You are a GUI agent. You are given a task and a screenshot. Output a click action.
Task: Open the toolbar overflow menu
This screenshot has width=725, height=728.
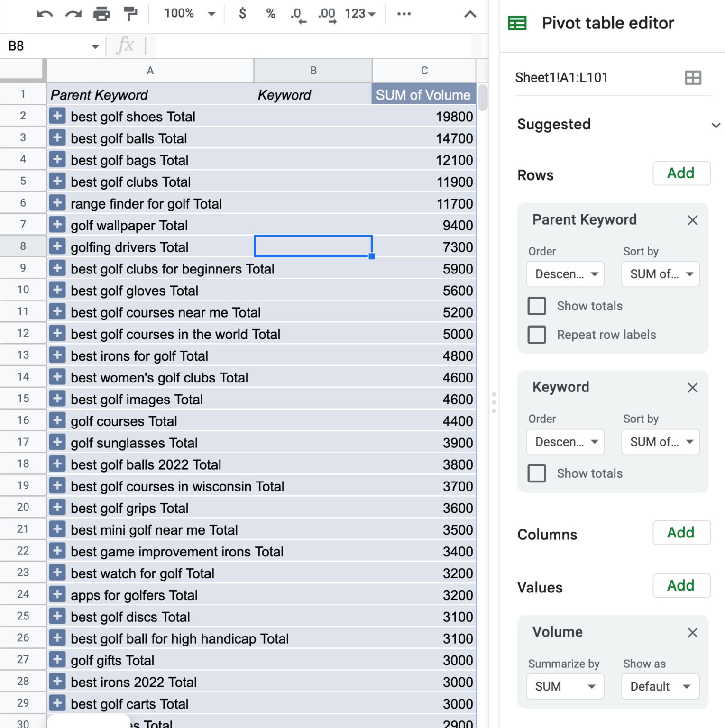tap(404, 14)
